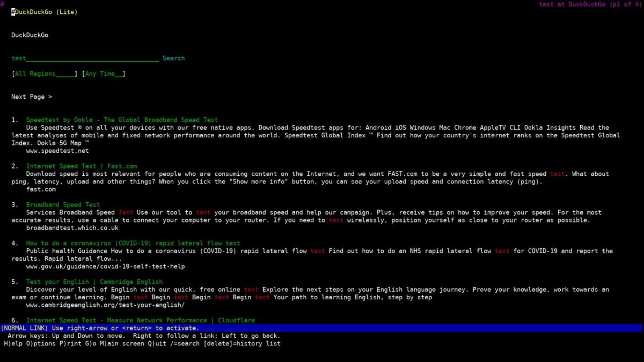Click the Cloudflare Internet Speed Test link

click(140, 320)
